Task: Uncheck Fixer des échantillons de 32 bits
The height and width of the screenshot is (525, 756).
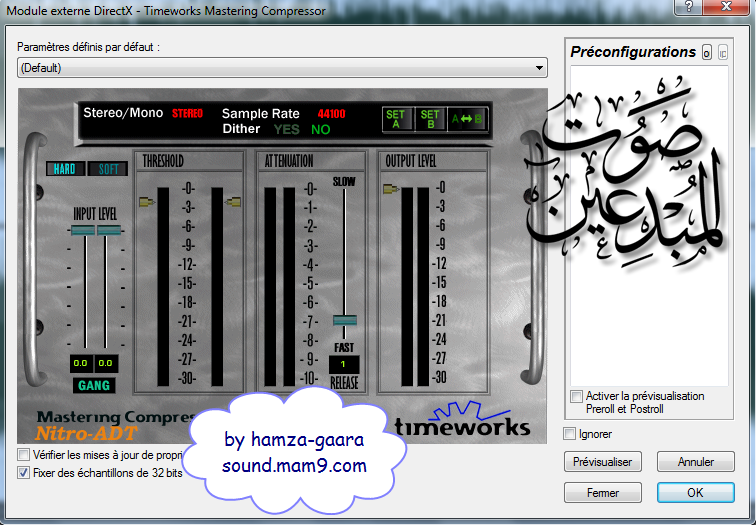Action: coord(23,472)
